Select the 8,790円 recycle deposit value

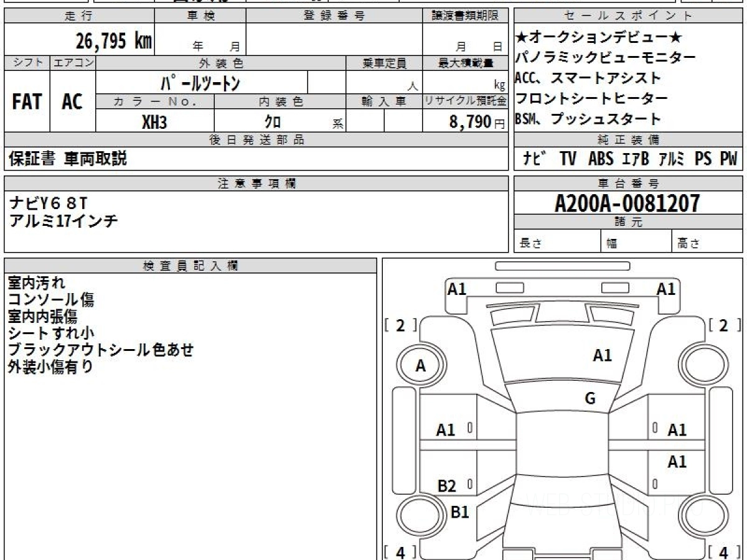[x=477, y=123]
